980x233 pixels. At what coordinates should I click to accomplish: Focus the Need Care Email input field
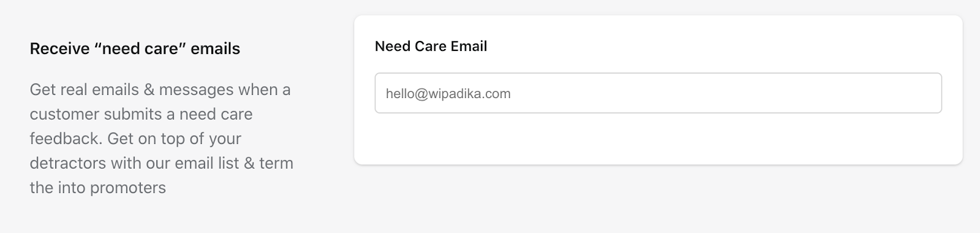tap(658, 93)
